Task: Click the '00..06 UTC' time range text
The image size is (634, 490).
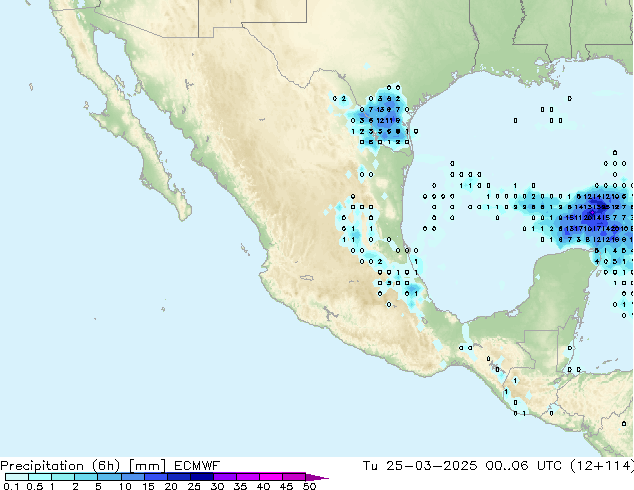Action: coord(524,466)
